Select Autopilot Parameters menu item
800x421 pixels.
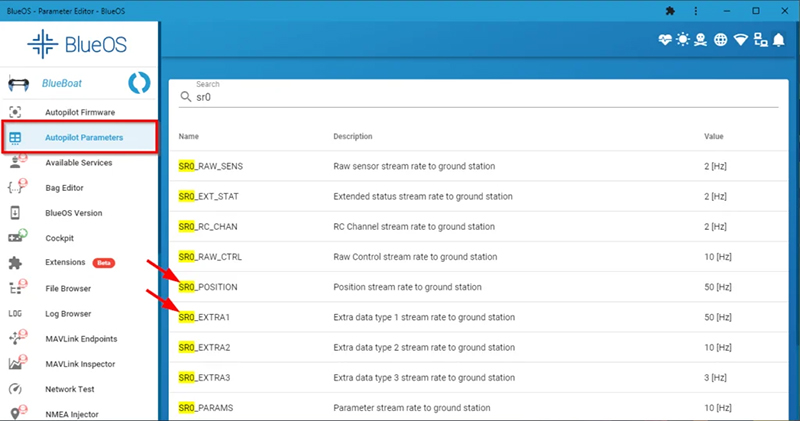coord(83,137)
